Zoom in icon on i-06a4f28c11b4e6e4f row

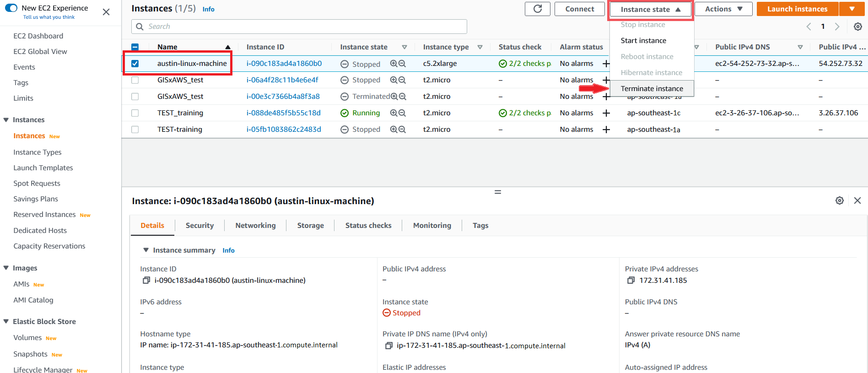[x=394, y=80]
